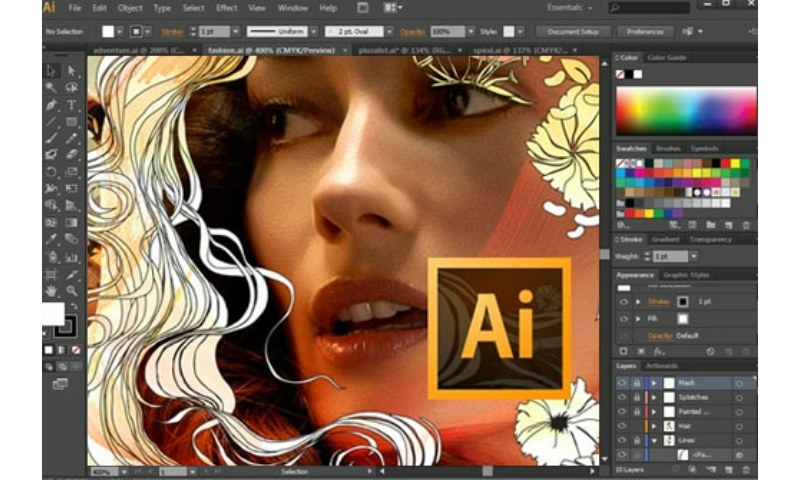Select the Lasso tool
Image resolution: width=800 pixels, height=480 pixels.
pos(71,88)
